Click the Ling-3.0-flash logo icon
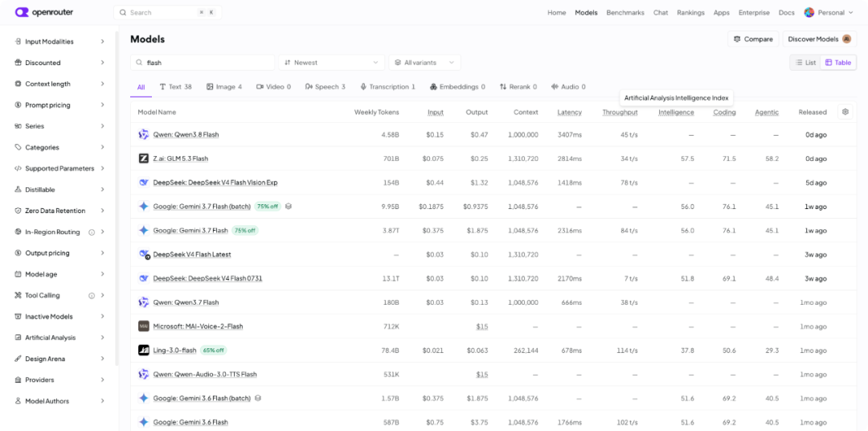Image resolution: width=868 pixels, height=431 pixels. [143, 350]
